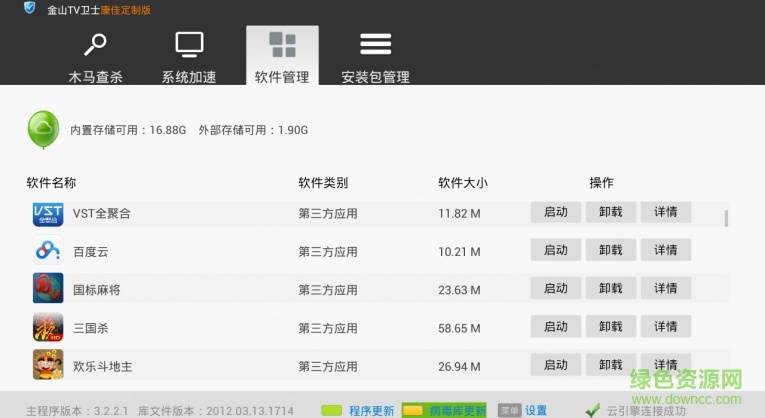The width and height of the screenshot is (765, 418).
Task: Click the green cloud storage balloon icon
Action: (x=43, y=130)
